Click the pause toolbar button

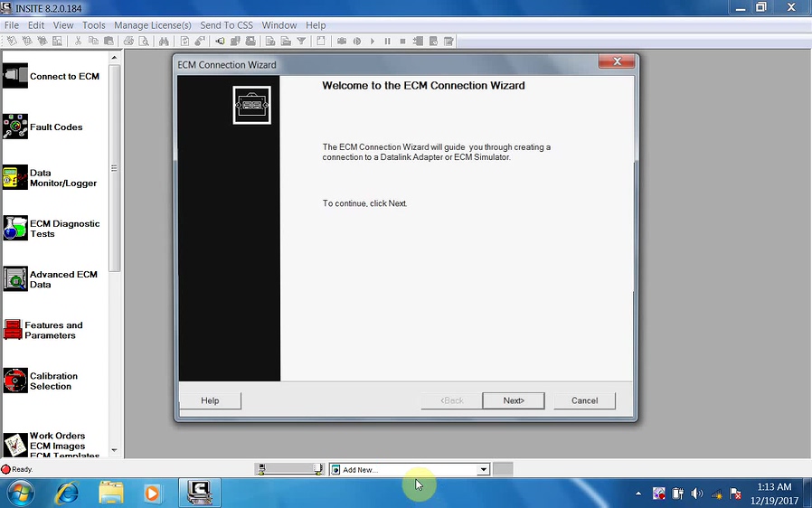387,41
